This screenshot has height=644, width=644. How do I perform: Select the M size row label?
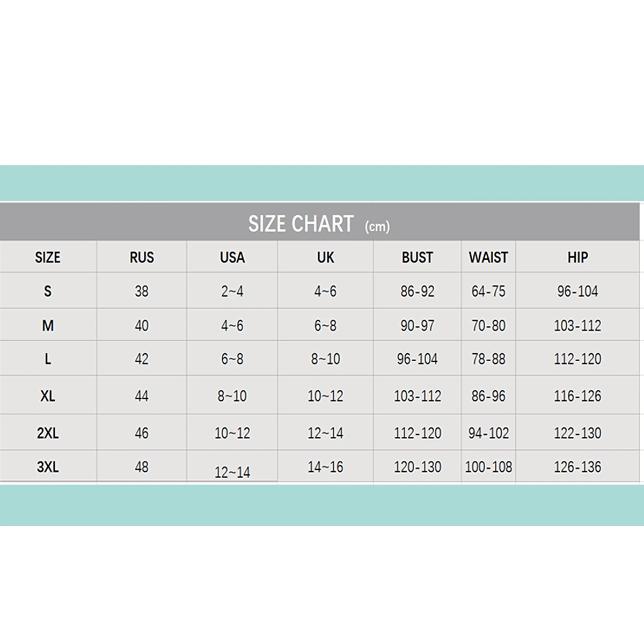[x=48, y=325]
